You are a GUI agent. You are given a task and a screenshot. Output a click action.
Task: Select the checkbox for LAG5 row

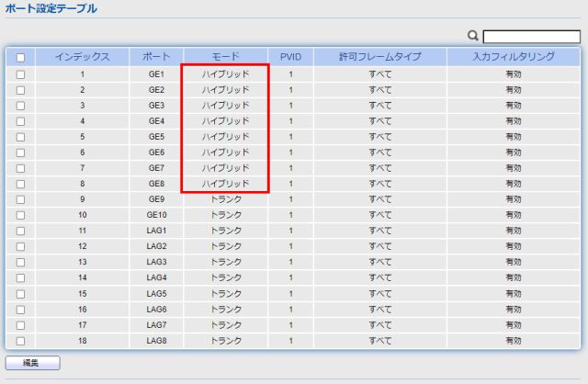(x=20, y=294)
